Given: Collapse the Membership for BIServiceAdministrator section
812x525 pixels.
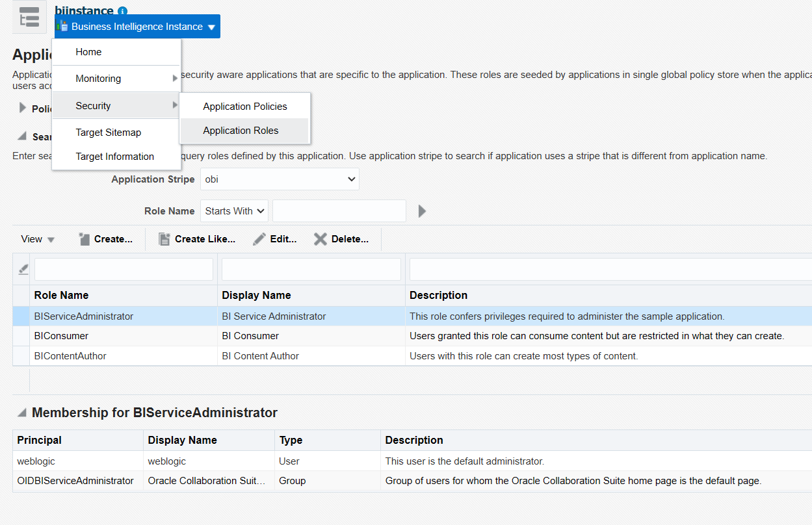Looking at the screenshot, I should 22,413.
